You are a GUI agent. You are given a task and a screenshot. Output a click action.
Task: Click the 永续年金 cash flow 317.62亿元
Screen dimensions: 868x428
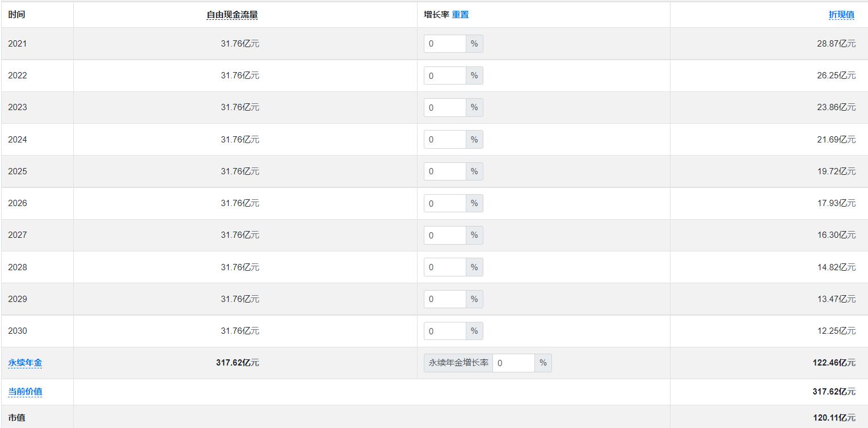[x=237, y=363]
